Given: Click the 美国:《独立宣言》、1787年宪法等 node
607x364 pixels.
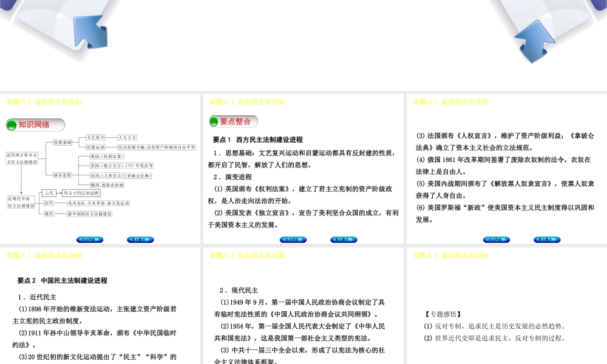Looking at the screenshot, I should tap(121, 166).
